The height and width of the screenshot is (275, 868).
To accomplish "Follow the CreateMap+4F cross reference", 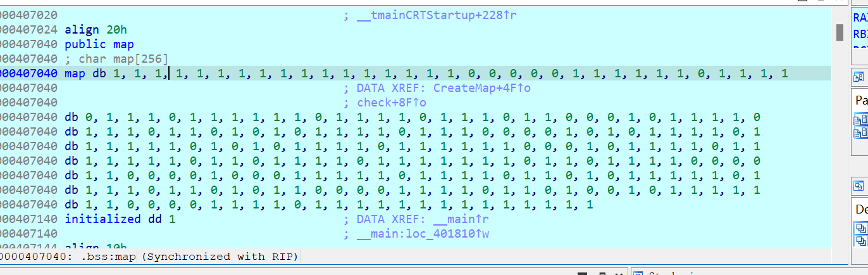I will coord(481,88).
